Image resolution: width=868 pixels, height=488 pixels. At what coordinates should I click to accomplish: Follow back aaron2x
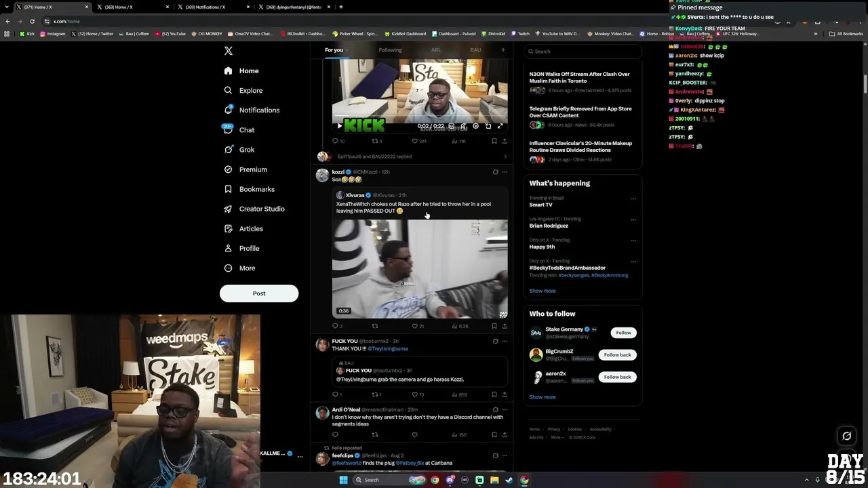617,377
